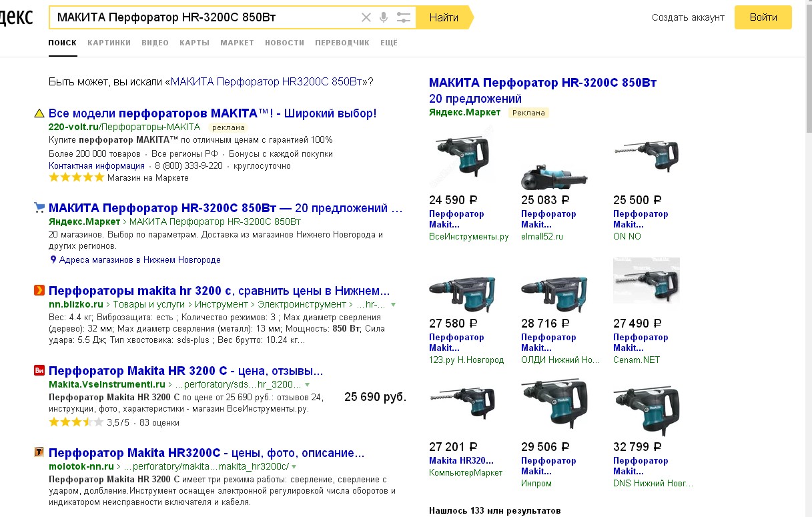Expand the Makita.VseInstrumenti.ru result dropdown arrow
Viewport: 812px width, 517px height.
pos(307,385)
